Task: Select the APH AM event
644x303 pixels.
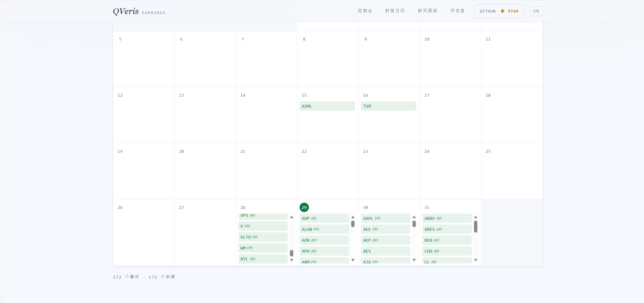Action: pyautogui.click(x=324, y=251)
